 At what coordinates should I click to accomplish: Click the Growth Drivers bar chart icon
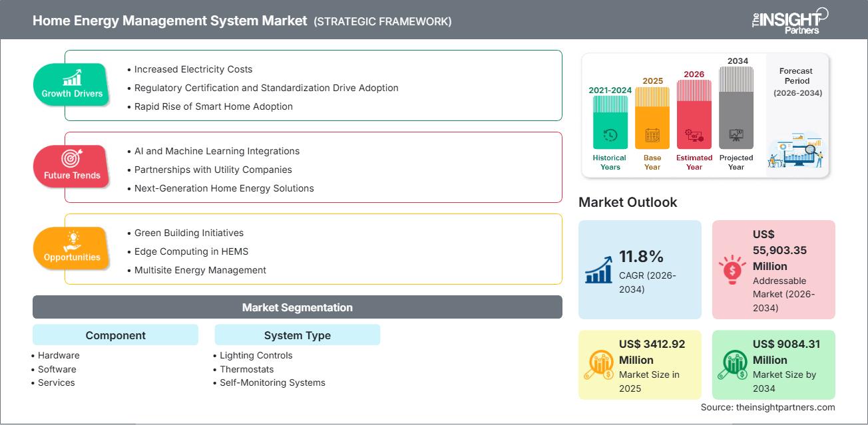coord(71,78)
